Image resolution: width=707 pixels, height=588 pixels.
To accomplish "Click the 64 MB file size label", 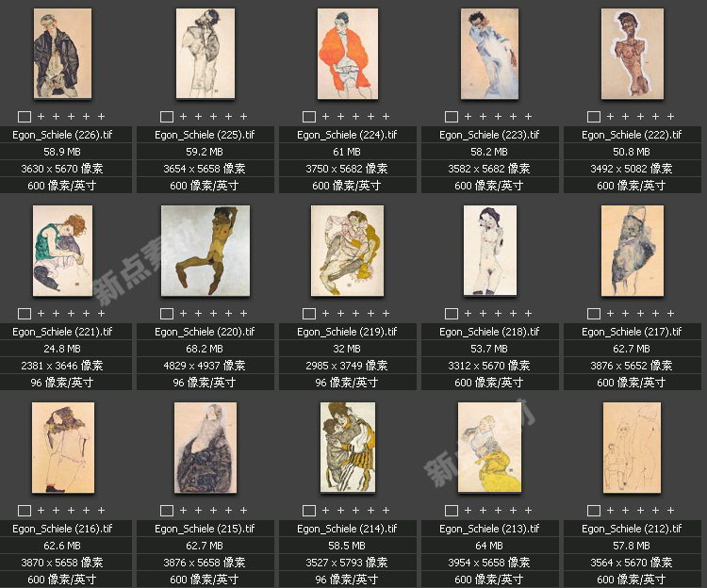I will [489, 546].
